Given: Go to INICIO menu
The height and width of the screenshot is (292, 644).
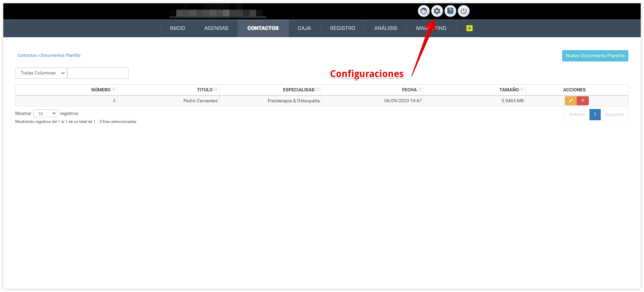Looking at the screenshot, I should [177, 28].
